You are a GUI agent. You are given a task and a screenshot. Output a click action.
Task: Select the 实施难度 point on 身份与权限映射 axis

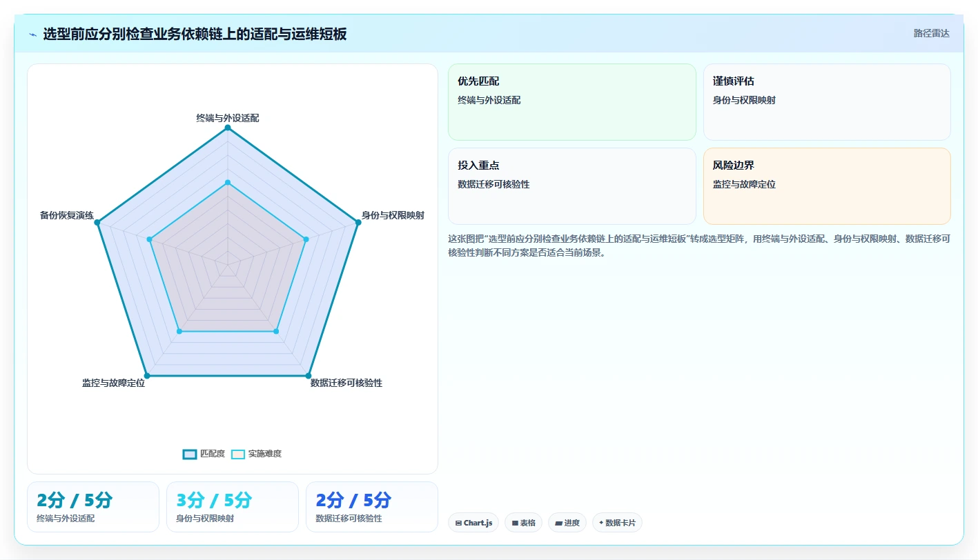[306, 239]
